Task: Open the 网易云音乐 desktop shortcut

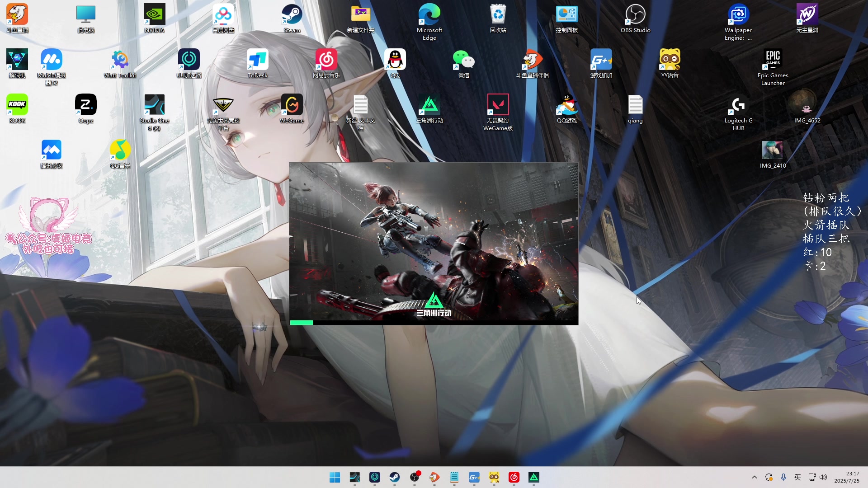Action: [326, 64]
